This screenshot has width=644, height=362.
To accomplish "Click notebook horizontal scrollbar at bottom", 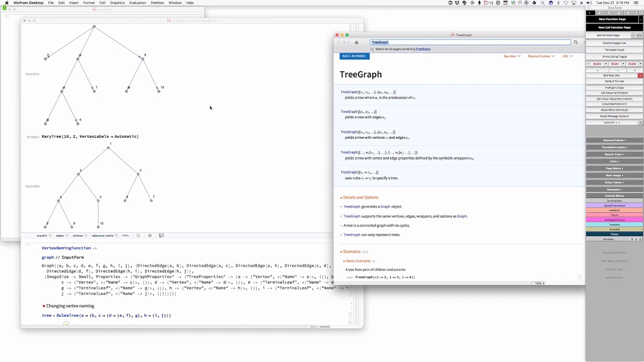I will point(324,327).
